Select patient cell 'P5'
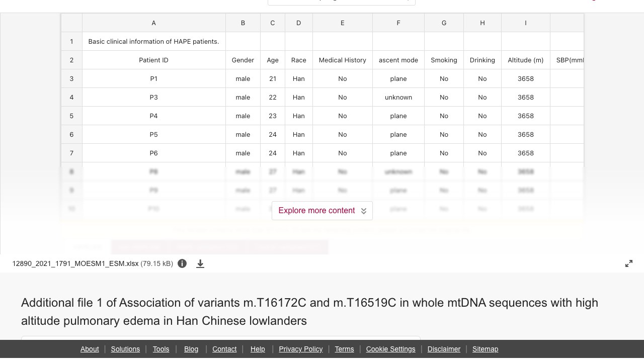This screenshot has height=362, width=644. [x=153, y=134]
